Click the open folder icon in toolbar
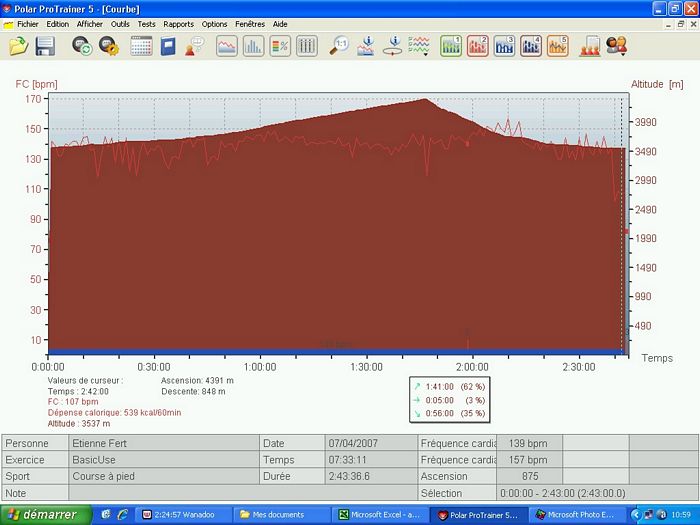The image size is (700, 525). pyautogui.click(x=18, y=46)
